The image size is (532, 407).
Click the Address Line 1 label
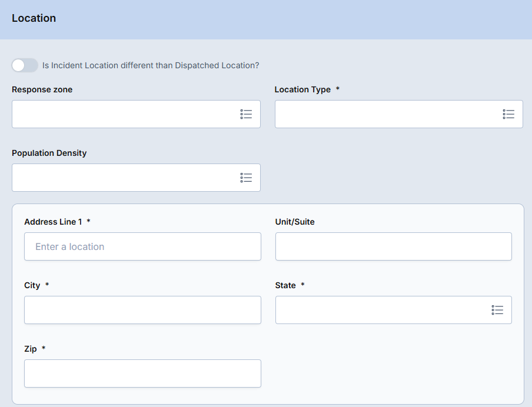pyautogui.click(x=53, y=222)
